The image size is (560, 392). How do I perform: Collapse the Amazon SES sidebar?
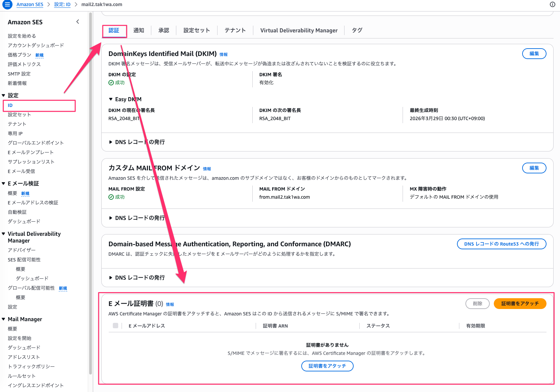(x=78, y=22)
